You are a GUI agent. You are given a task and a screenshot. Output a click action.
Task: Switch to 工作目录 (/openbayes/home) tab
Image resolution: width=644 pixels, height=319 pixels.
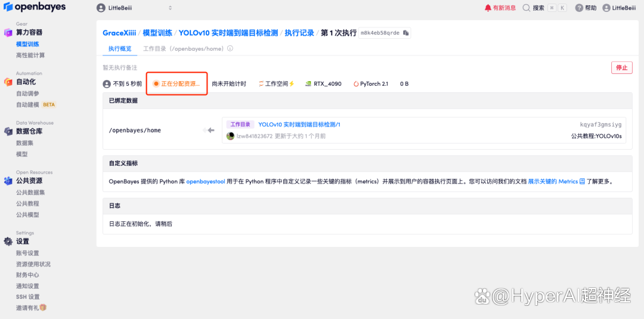coord(183,49)
